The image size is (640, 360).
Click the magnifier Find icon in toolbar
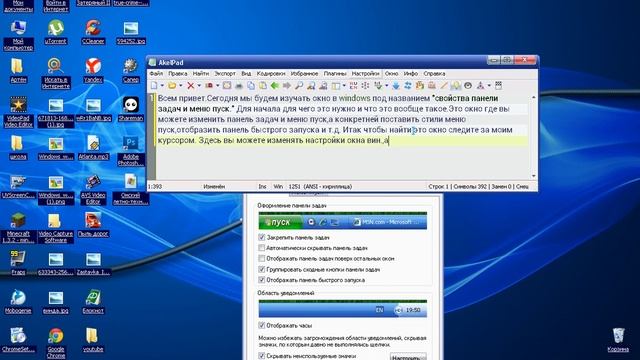[299, 86]
